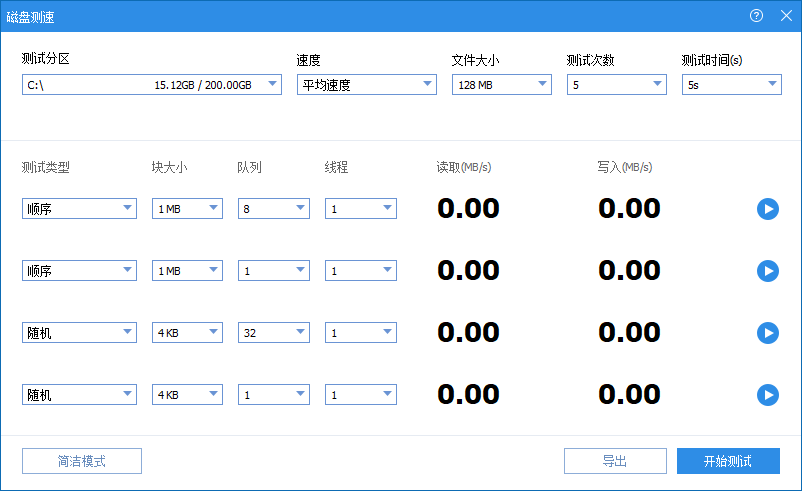The width and height of the screenshot is (802, 491).
Task: Open the 文件大小 128 MB dropdown
Action: 502,84
